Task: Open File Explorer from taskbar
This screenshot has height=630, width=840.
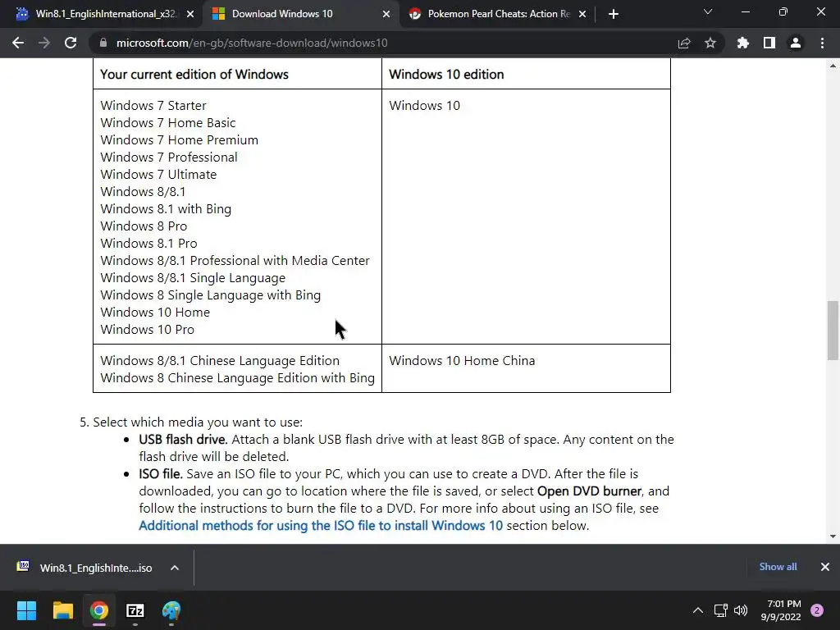Action: coord(62,610)
